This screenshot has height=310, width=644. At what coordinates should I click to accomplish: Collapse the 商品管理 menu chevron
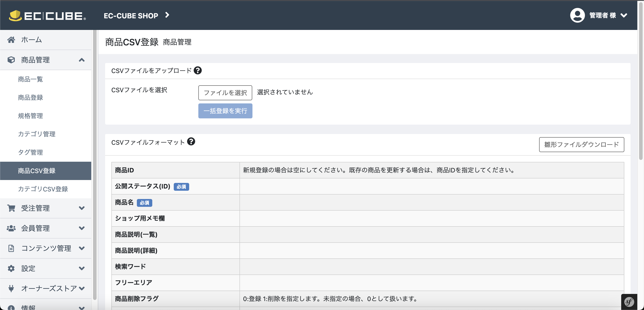(81, 60)
